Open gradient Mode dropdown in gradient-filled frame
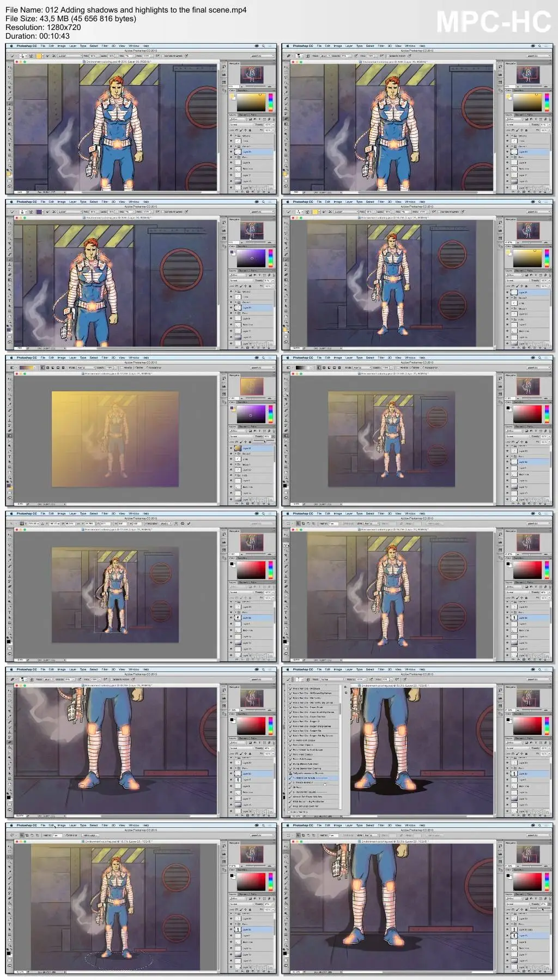The width and height of the screenshot is (558, 980). point(86,368)
